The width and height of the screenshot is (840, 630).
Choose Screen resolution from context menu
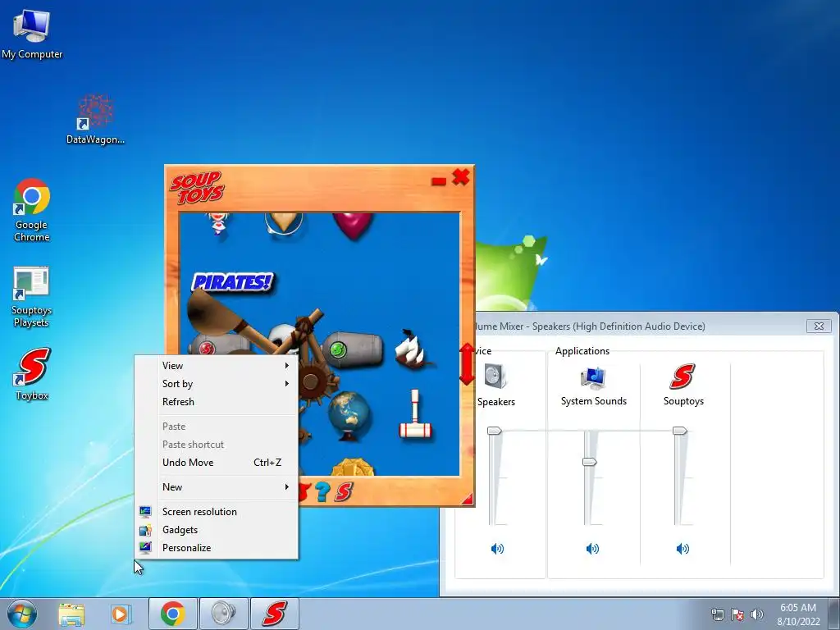(217, 512)
